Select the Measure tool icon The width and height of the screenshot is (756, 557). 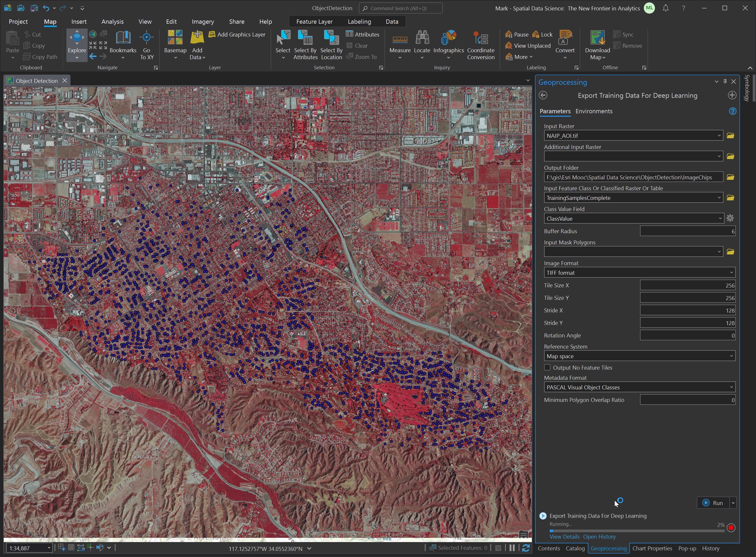400,39
